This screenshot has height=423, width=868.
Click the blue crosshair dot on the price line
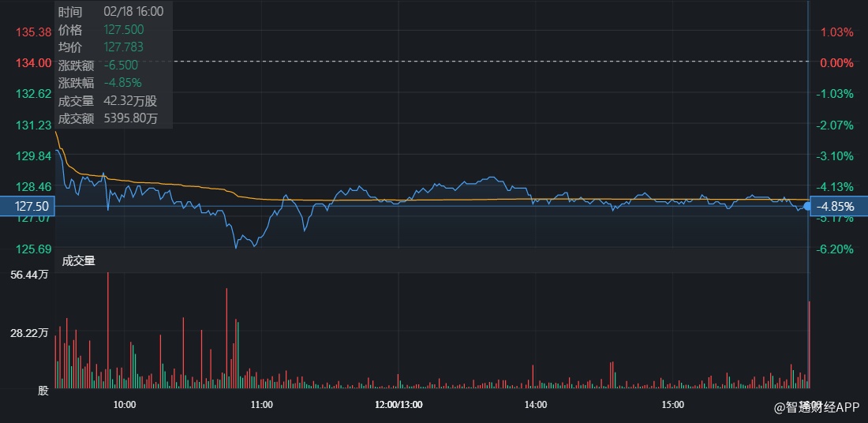coord(808,206)
